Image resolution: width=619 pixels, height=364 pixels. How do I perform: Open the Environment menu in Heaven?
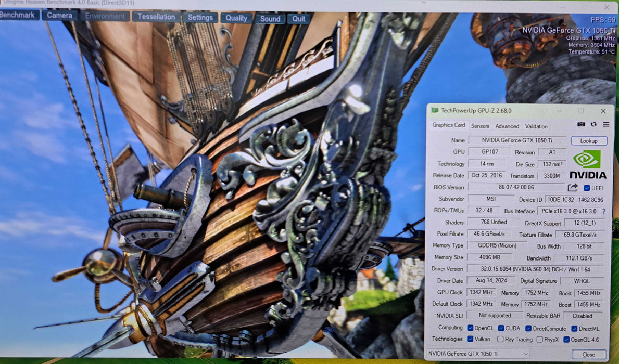tap(105, 16)
